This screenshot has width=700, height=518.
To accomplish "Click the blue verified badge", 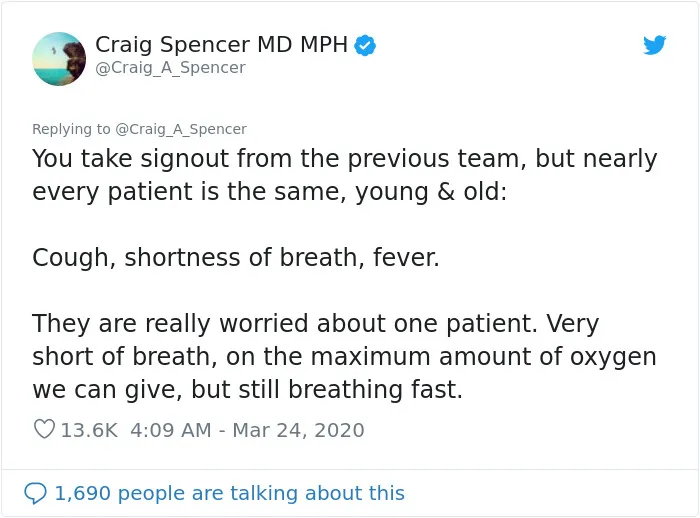I will point(365,46).
